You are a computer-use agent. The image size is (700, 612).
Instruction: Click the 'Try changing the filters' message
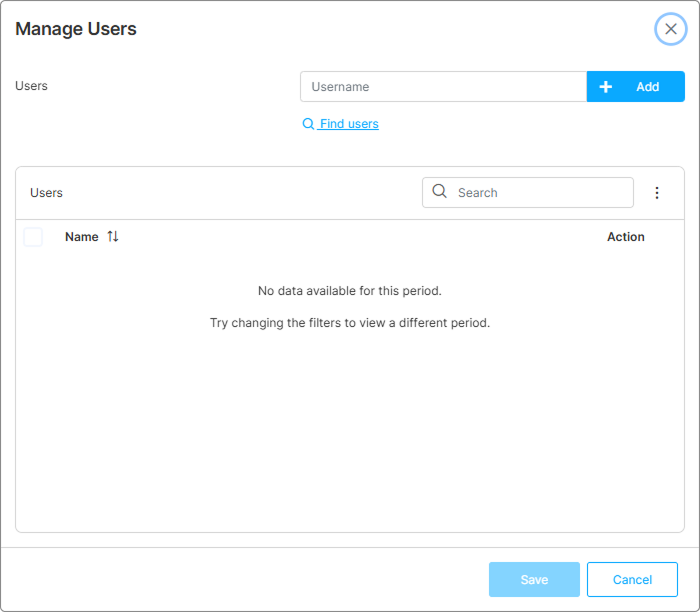click(350, 323)
